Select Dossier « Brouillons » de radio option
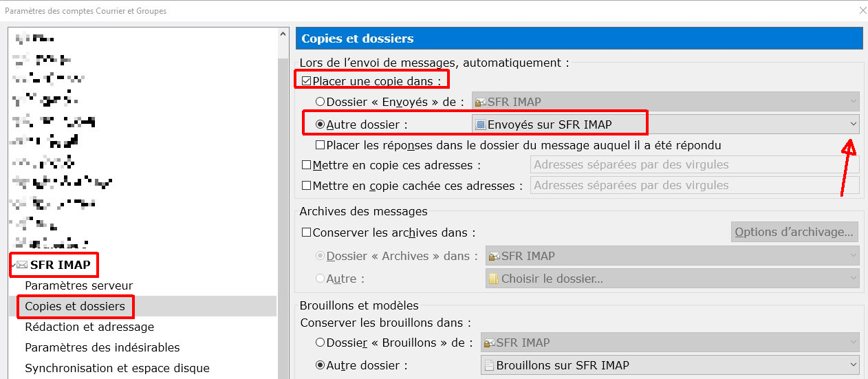This screenshot has width=868, height=379. coord(320,343)
